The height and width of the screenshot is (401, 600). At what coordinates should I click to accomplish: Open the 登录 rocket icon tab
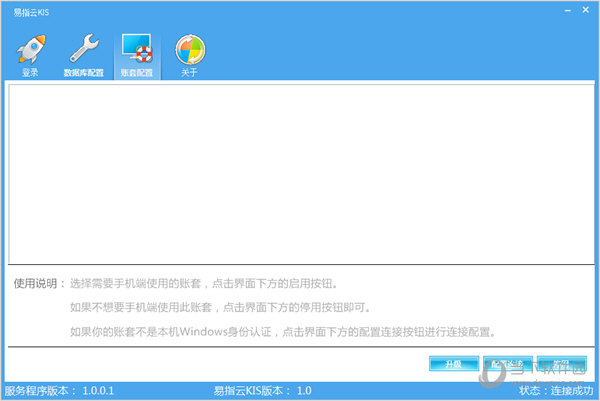coord(30,55)
